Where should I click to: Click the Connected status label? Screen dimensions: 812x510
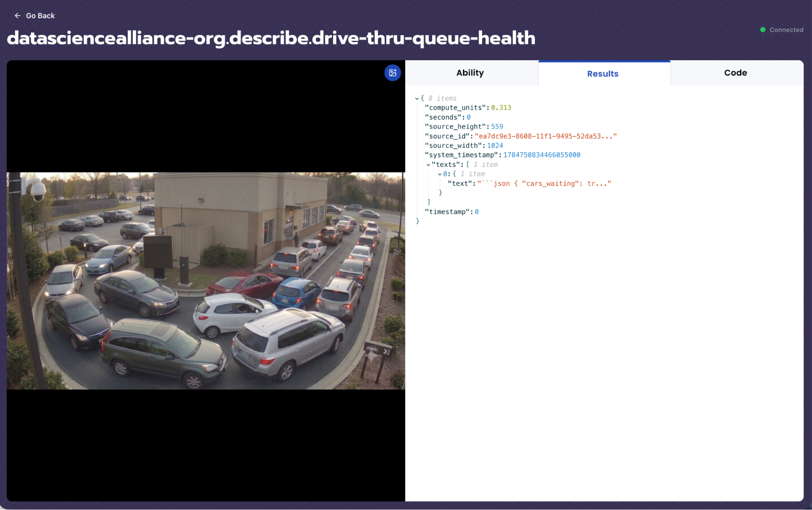786,30
